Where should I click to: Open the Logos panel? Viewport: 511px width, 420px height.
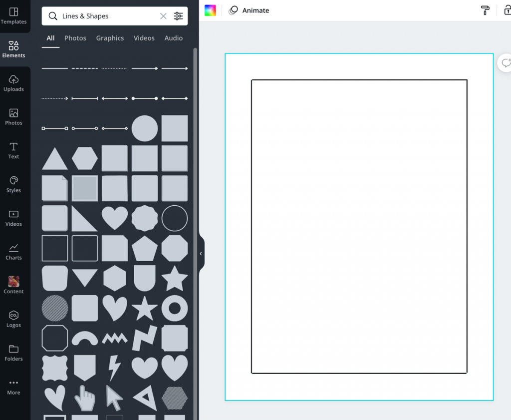tap(13, 319)
